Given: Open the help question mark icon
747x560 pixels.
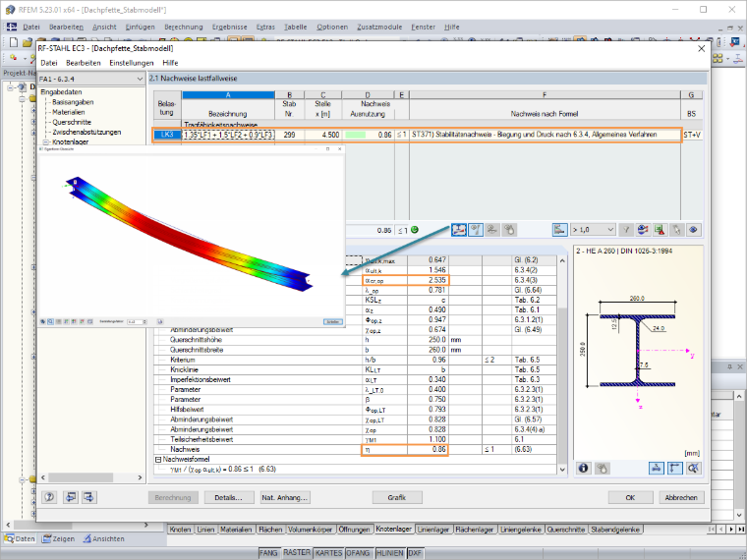Looking at the screenshot, I should [49, 498].
